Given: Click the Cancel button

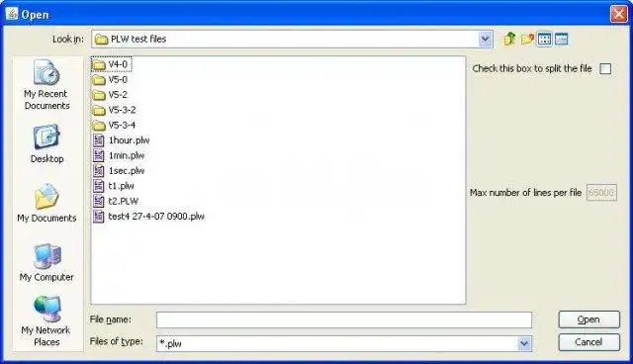Looking at the screenshot, I should [588, 342].
